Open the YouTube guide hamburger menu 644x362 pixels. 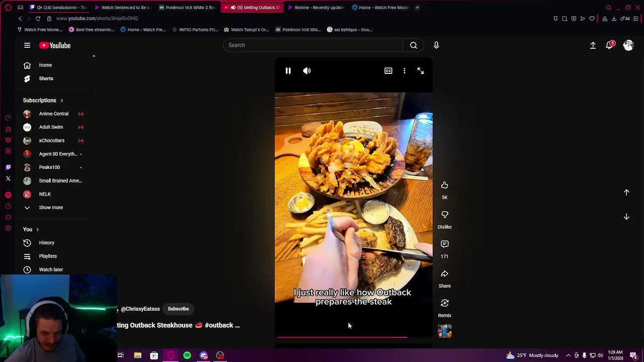(x=27, y=45)
